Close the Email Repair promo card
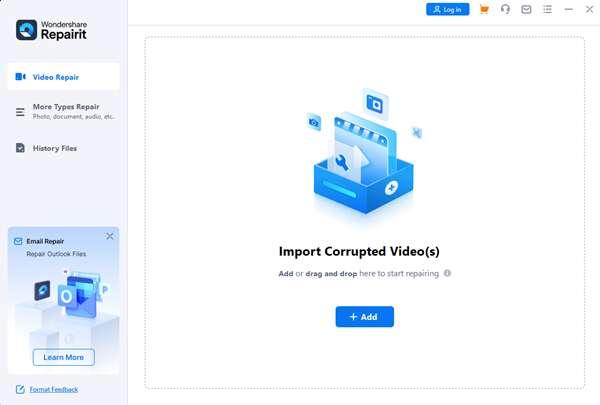Screen dimensions: 600x405 [110, 236]
